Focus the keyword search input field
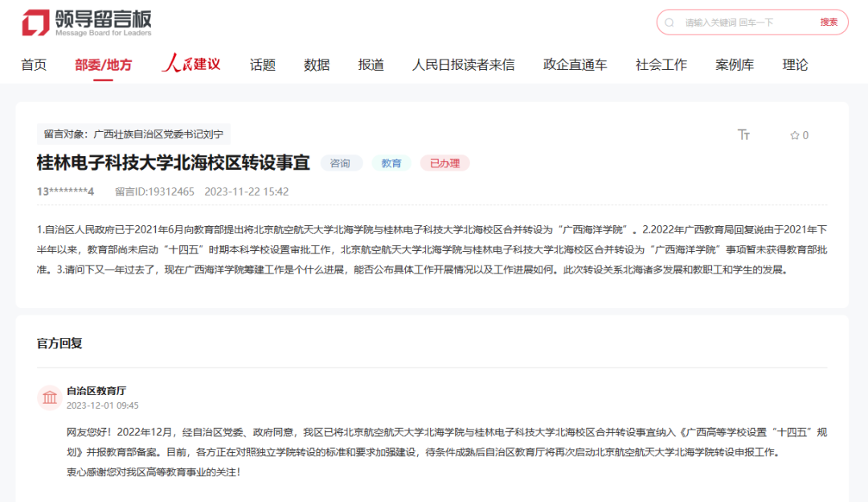Image resolution: width=868 pixels, height=502 pixels. point(747,23)
